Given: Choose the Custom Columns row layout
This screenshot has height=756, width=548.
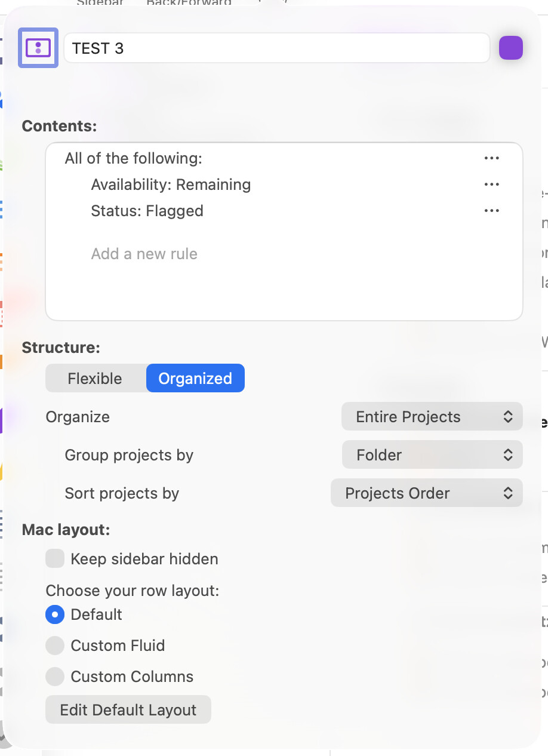Looking at the screenshot, I should (x=55, y=677).
